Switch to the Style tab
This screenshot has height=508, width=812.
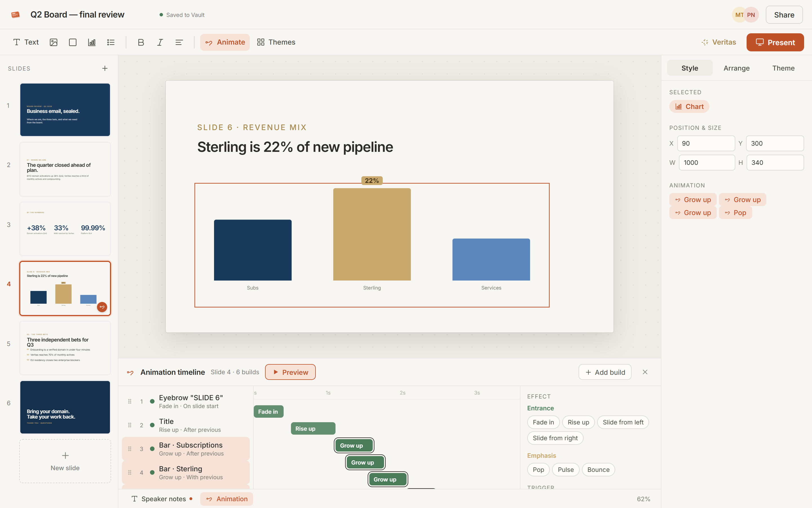pyautogui.click(x=690, y=68)
